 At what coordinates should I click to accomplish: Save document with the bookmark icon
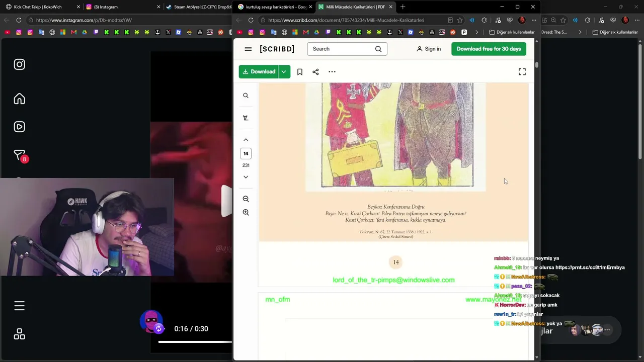tap(300, 72)
